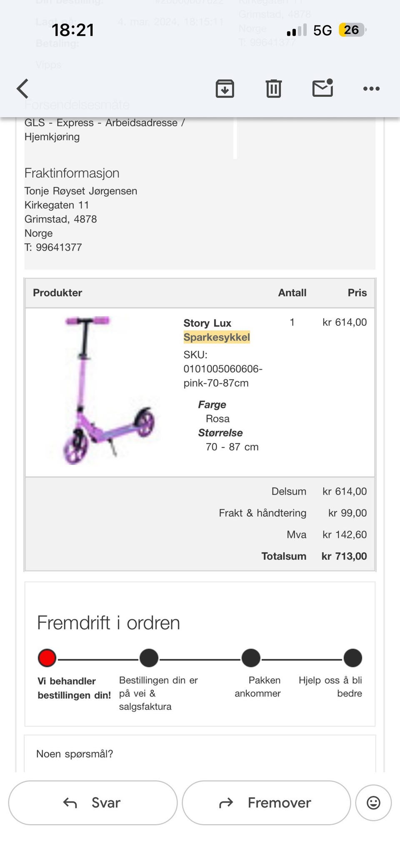Select the red first order progress dot
The width and height of the screenshot is (400, 868).
tap(47, 658)
